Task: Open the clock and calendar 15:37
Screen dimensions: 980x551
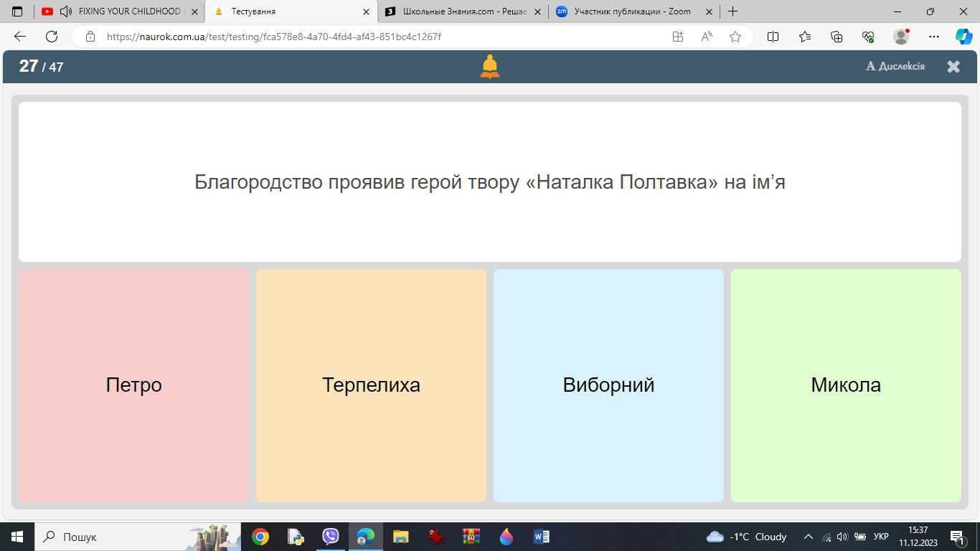Action: pyautogui.click(x=918, y=537)
